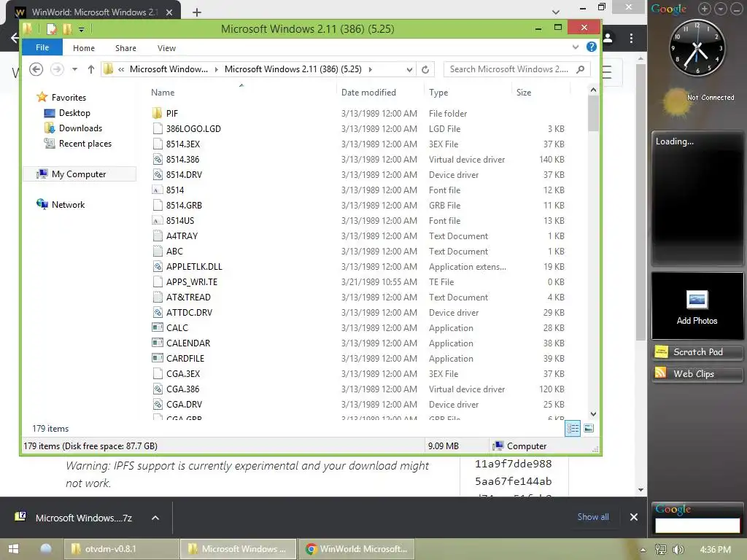This screenshot has width=747, height=560.
Task: Switch to WinWorld Chrome taskbar button
Action: (x=357, y=549)
